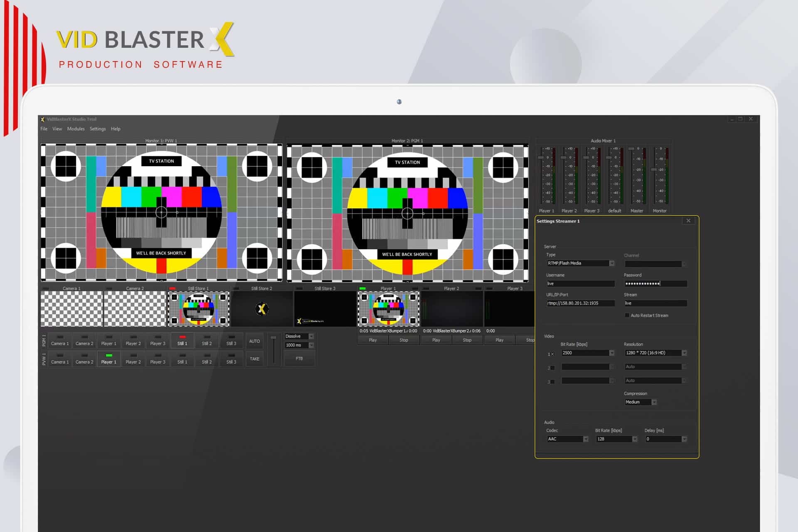This screenshot has width=798, height=532.
Task: Switch PGM 1 row to Player 3
Action: pyautogui.click(x=158, y=340)
